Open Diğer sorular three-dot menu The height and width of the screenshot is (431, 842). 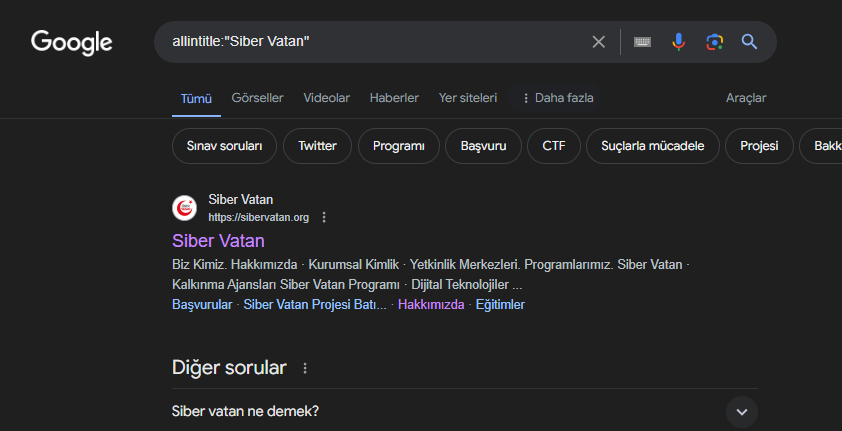click(x=305, y=368)
